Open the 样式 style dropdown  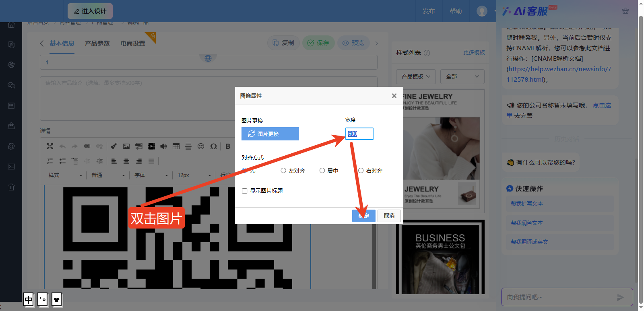[x=65, y=175]
